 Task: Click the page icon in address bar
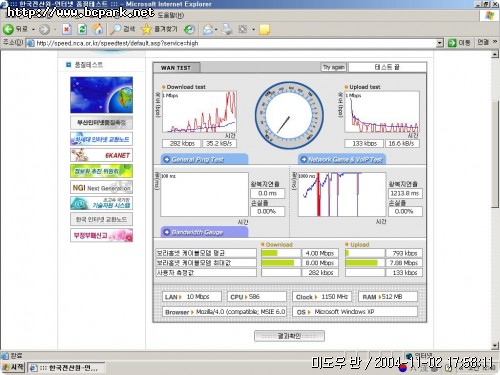tap(31, 43)
